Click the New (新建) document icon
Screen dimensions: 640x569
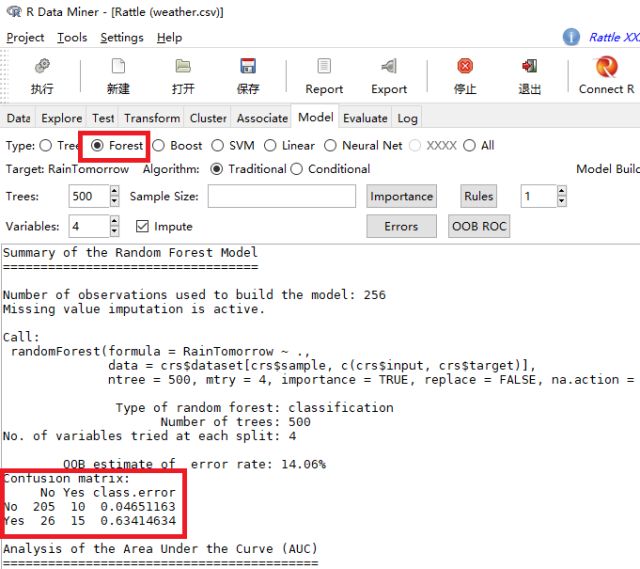[x=118, y=66]
